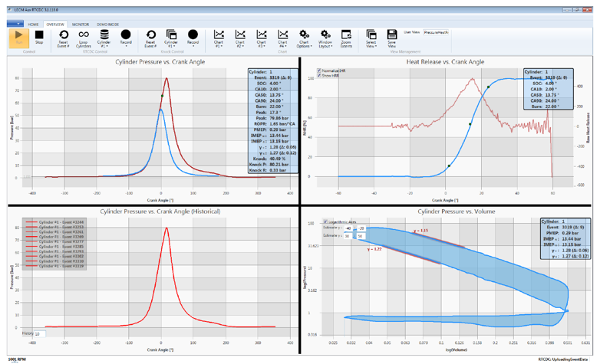Click the CA90 green marker on heat release curve
600x364 pixels.
tap(488, 87)
